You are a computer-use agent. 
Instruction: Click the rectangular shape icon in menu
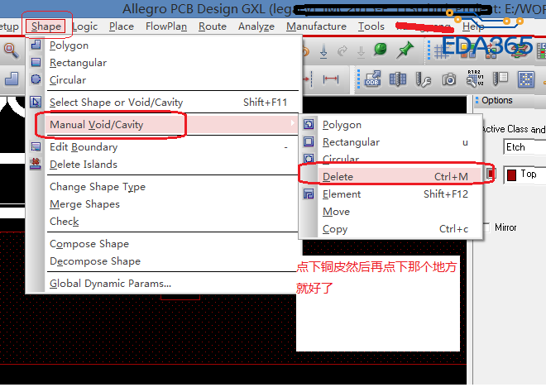pyautogui.click(x=36, y=62)
